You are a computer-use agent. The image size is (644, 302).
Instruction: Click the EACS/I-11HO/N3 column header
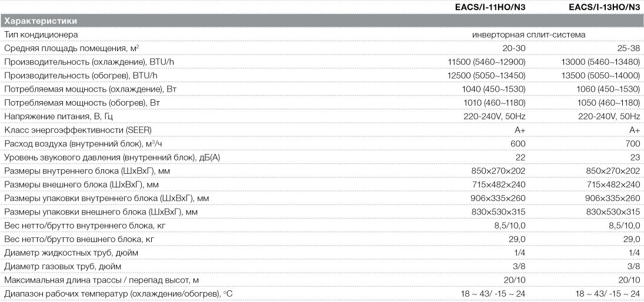490,8
